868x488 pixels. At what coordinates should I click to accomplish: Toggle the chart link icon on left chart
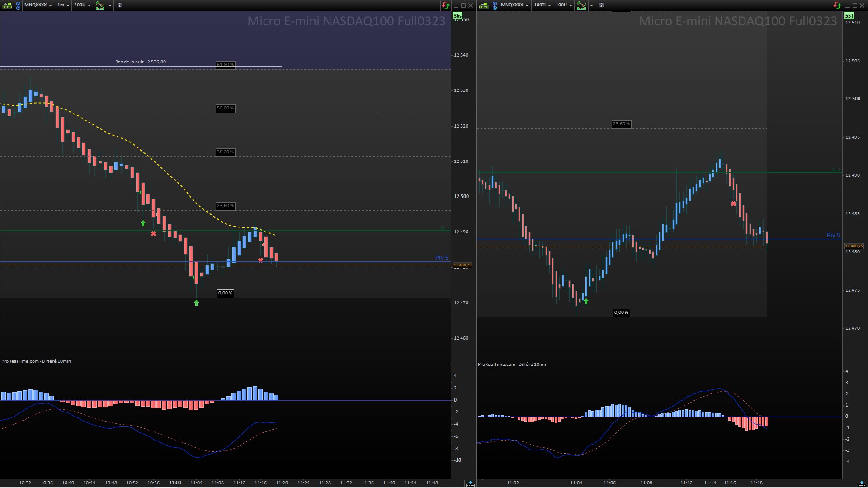(18, 5)
